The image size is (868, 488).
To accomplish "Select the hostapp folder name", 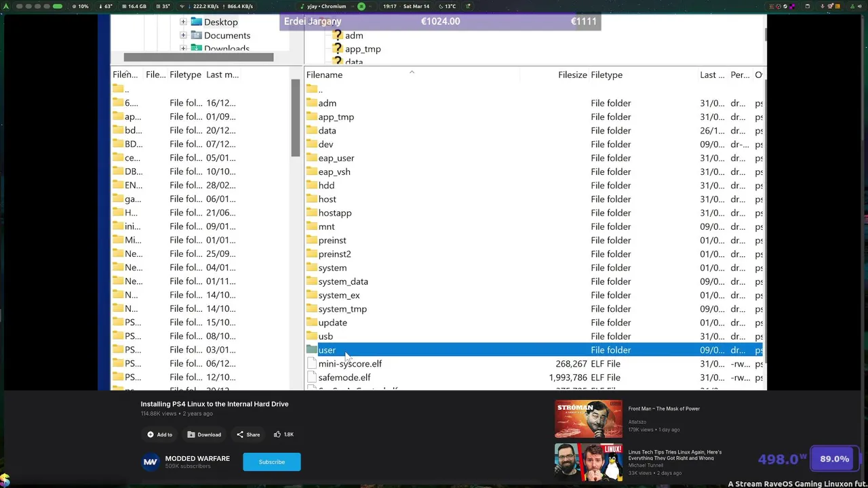I will pos(335,213).
